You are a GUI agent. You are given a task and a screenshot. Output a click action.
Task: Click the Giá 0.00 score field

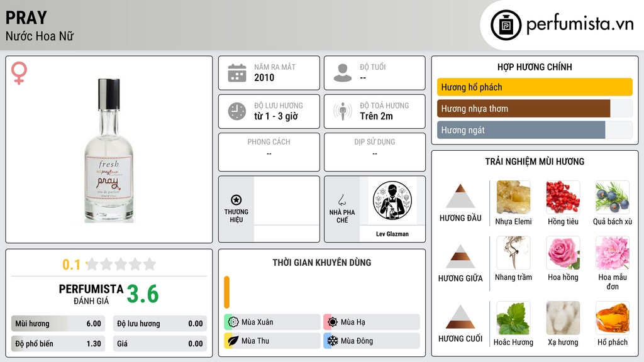pyautogui.click(x=160, y=344)
